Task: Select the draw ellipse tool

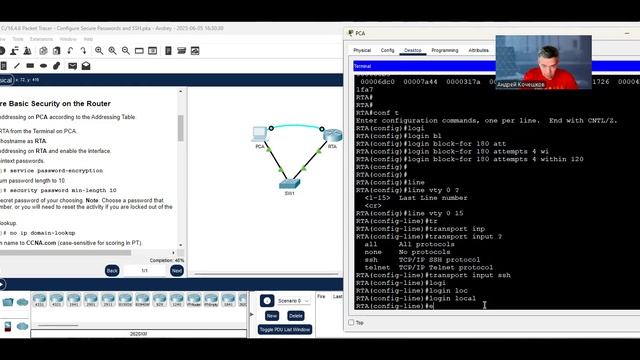Action: click(x=43, y=66)
